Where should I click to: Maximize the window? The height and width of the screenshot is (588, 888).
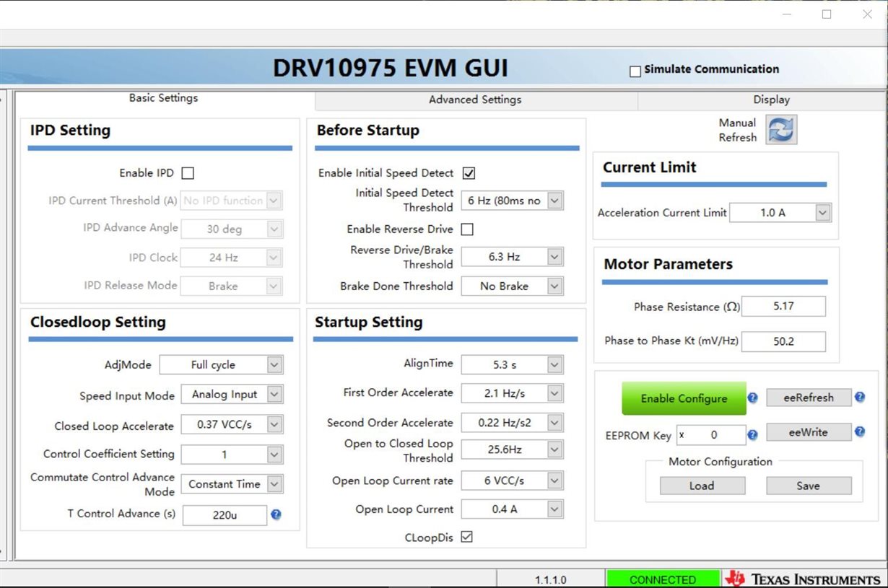tap(827, 14)
